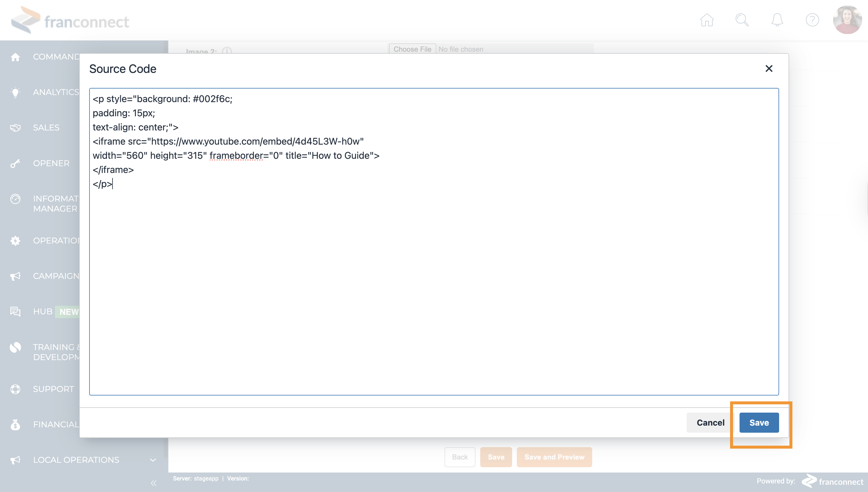The width and height of the screenshot is (868, 492).
Task: Expand the Local Operations chevron
Action: pos(153,460)
